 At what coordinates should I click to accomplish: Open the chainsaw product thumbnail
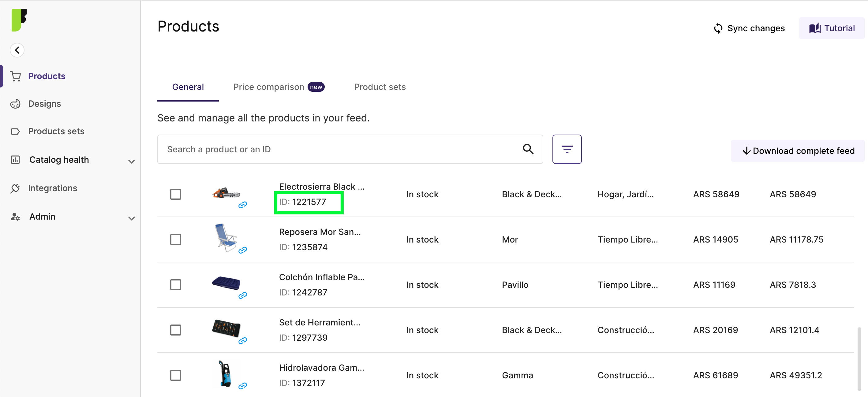pos(226,194)
